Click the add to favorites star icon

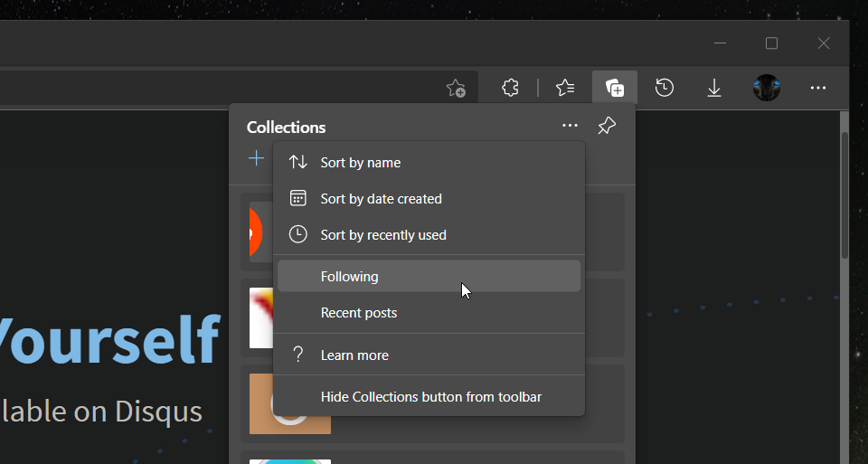[x=457, y=88]
